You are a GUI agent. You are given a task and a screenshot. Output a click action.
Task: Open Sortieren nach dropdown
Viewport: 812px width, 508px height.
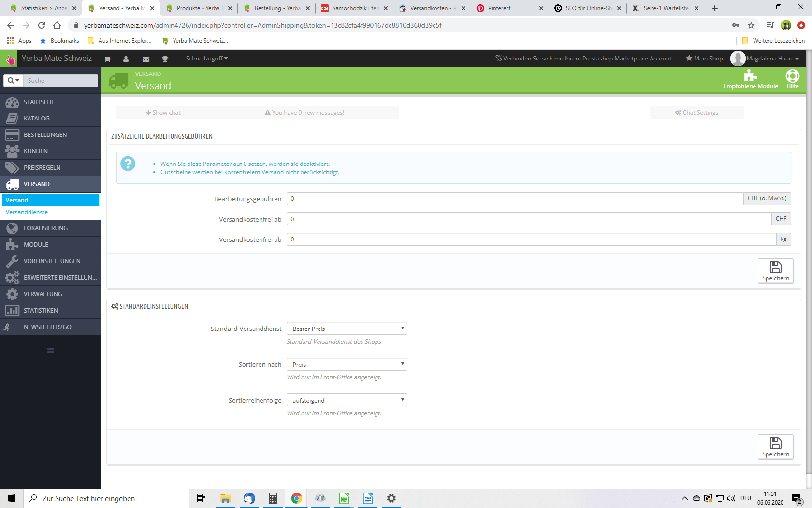pyautogui.click(x=347, y=364)
